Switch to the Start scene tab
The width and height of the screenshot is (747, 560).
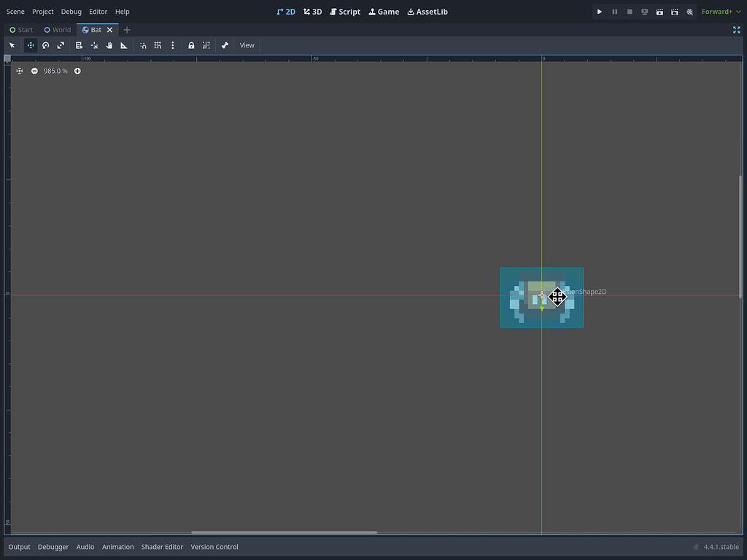(21, 30)
